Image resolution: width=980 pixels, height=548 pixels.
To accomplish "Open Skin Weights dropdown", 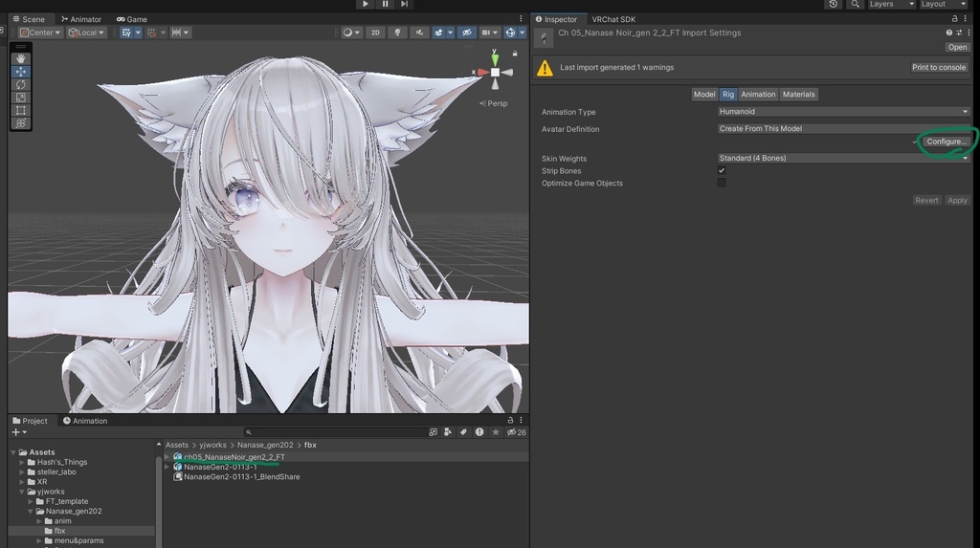I will 843,158.
